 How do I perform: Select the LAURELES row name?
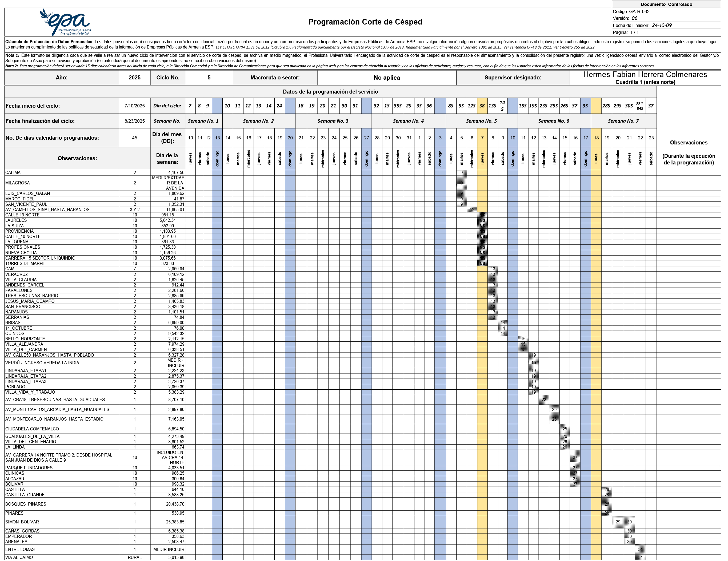16,220
